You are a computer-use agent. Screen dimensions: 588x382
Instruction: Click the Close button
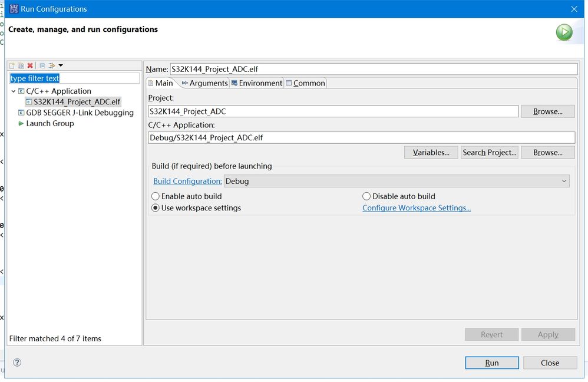click(x=550, y=363)
